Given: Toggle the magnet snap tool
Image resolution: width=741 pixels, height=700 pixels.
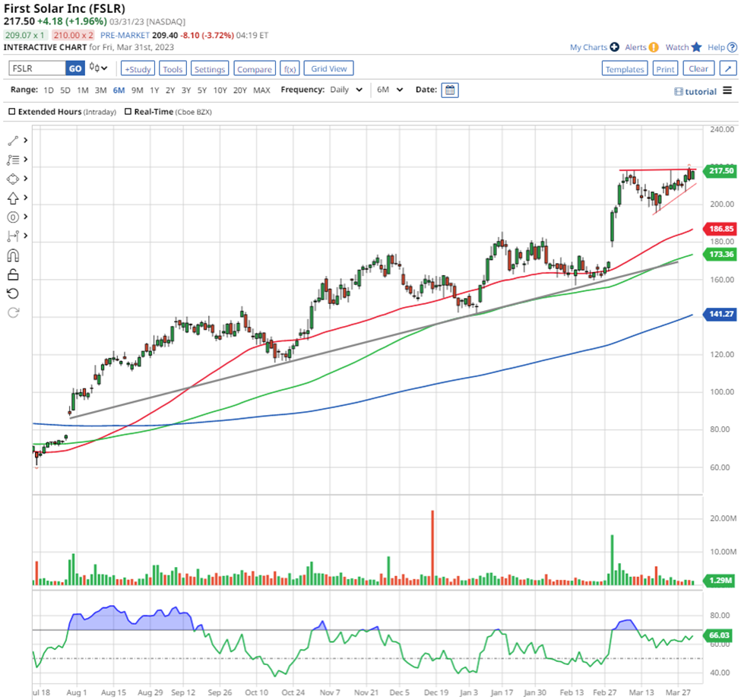Looking at the screenshot, I should tap(13, 255).
